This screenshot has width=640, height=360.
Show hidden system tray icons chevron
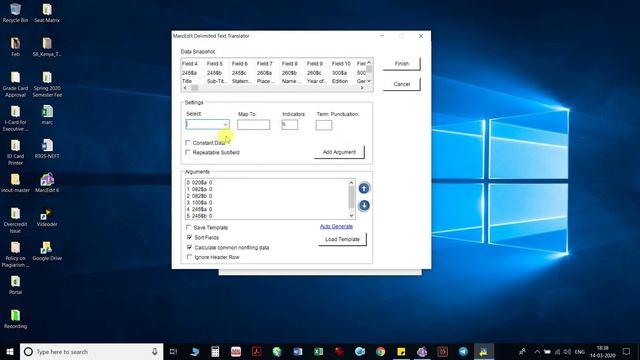(537, 351)
